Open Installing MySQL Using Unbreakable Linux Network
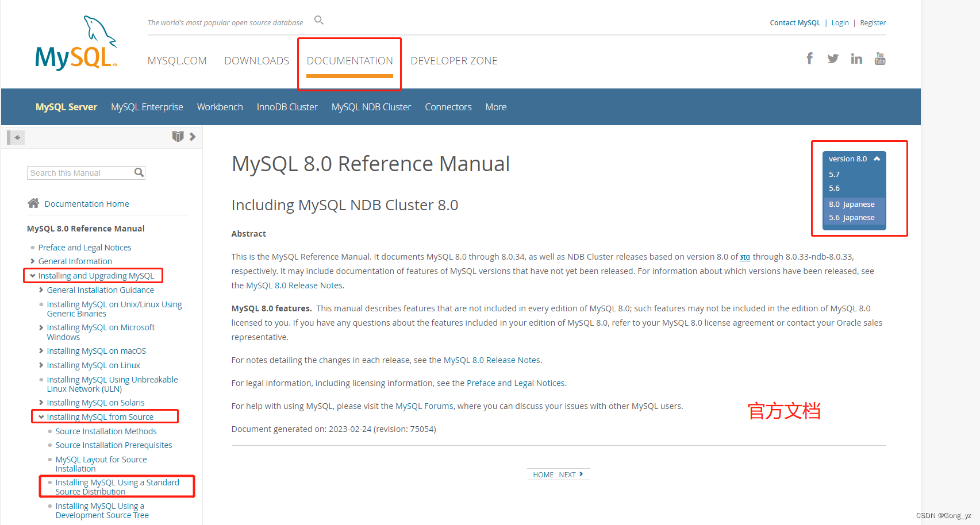The height and width of the screenshot is (525, 980). (112, 384)
